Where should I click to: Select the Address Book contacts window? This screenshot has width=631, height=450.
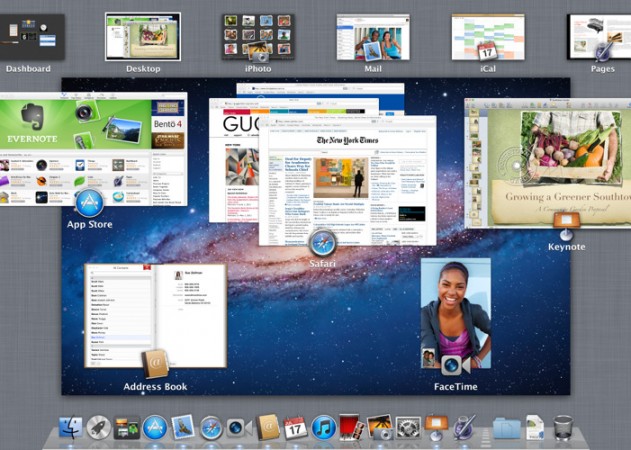[155, 315]
